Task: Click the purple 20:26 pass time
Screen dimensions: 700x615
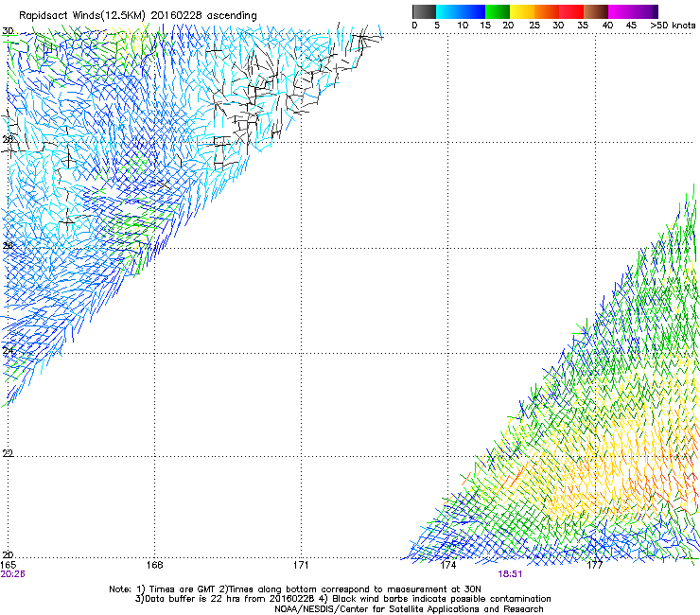Action: coord(12,574)
